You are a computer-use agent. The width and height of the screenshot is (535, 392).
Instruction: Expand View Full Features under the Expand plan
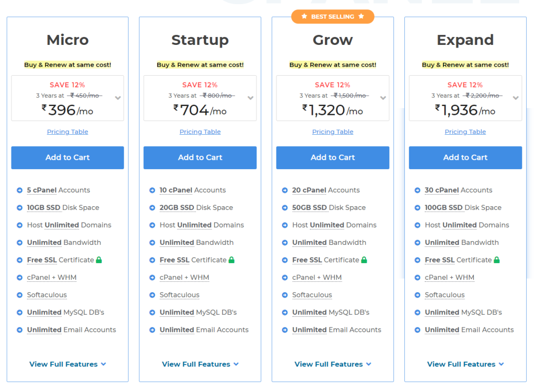click(465, 364)
